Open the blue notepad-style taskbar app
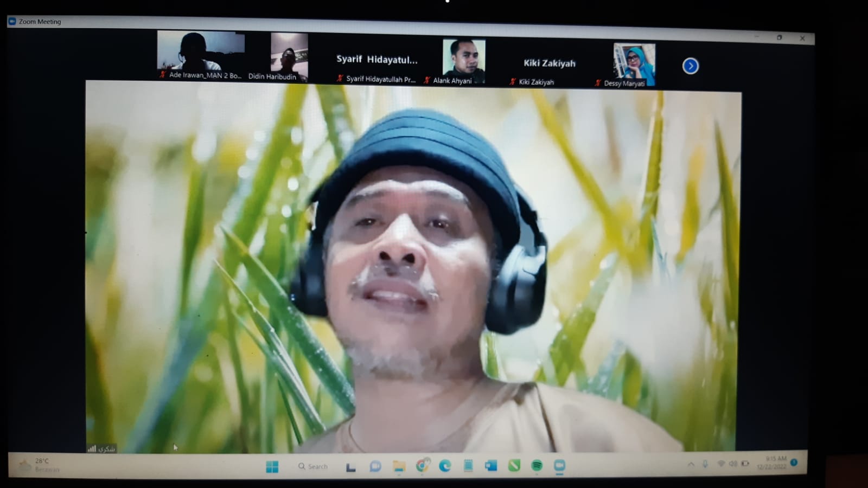The image size is (868, 488). (x=468, y=466)
